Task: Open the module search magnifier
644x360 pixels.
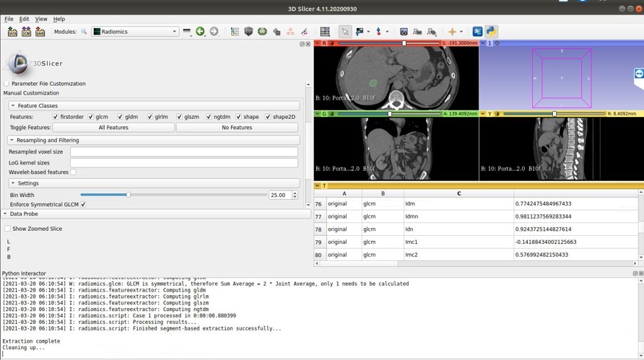Action: (84, 32)
